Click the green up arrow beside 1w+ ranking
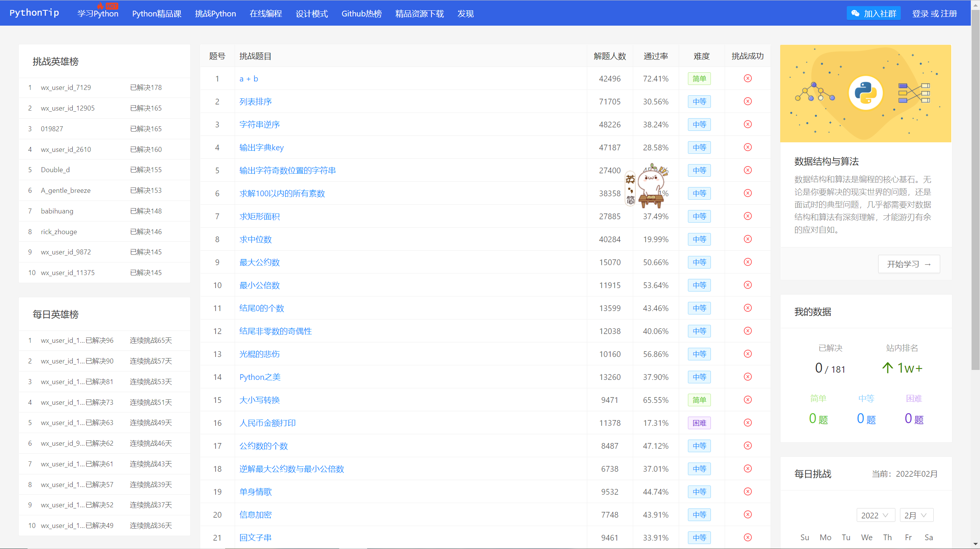This screenshot has width=980, height=549. point(887,368)
